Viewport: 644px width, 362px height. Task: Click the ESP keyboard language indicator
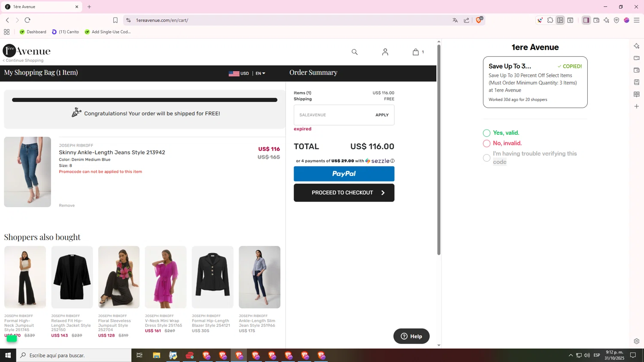pos(597,355)
